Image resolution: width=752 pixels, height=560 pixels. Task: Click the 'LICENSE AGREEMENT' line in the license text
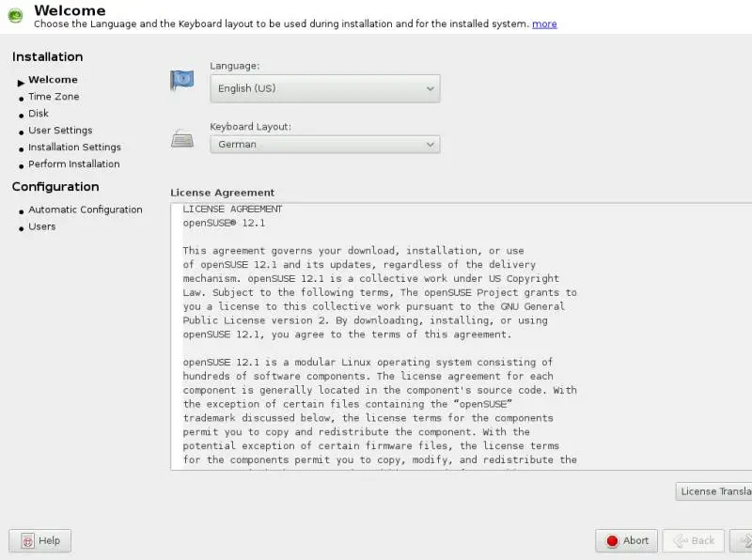[x=232, y=209]
